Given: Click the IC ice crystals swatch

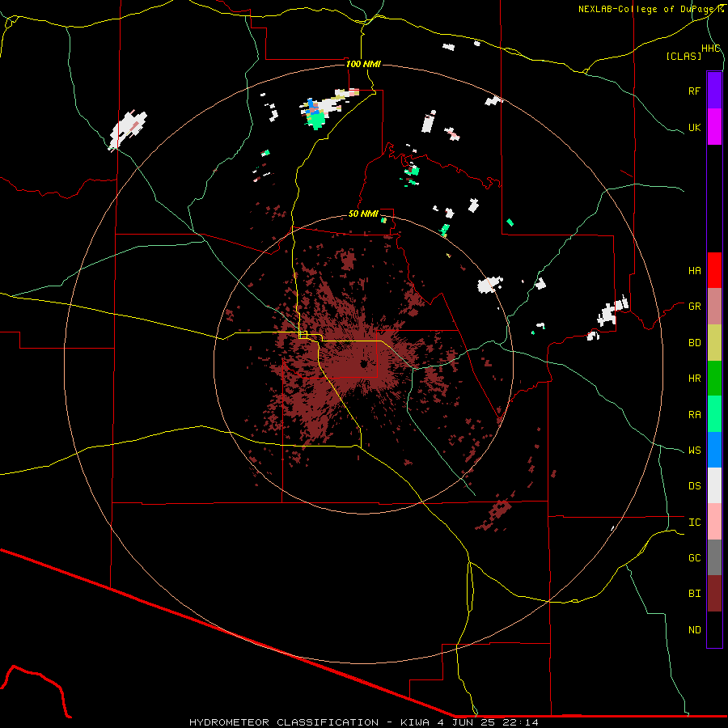Looking at the screenshot, I should point(714,522).
